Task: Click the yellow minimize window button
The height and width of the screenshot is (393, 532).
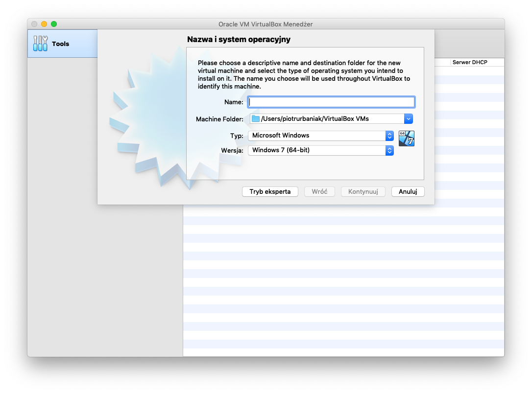Action: click(x=44, y=24)
